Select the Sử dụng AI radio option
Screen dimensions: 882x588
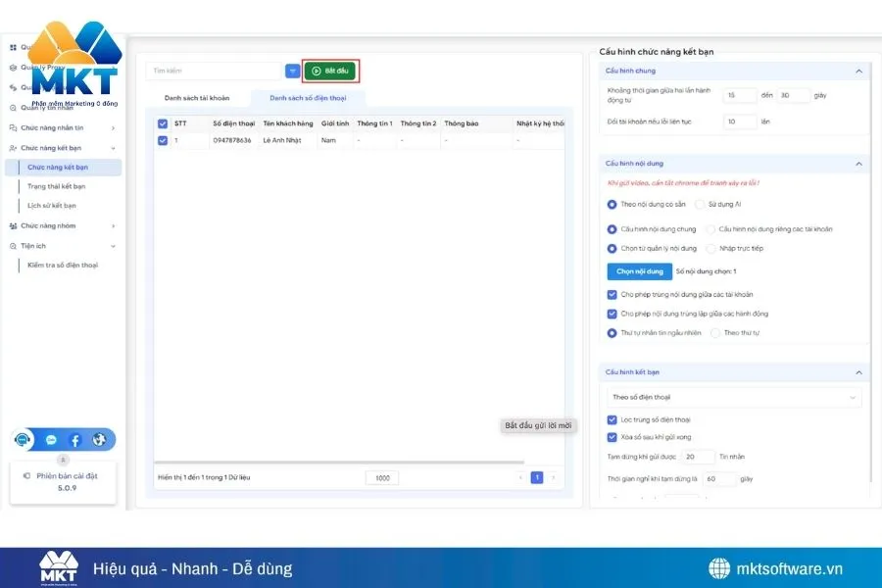tap(700, 205)
